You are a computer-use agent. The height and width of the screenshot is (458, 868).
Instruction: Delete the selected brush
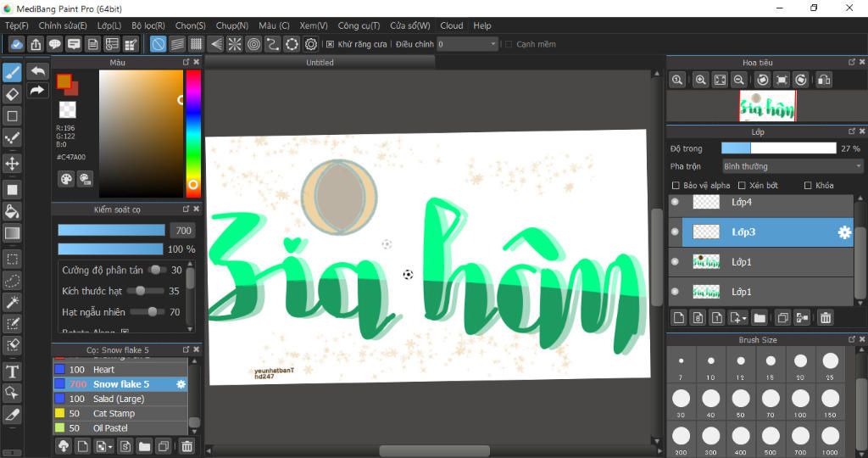(187, 446)
